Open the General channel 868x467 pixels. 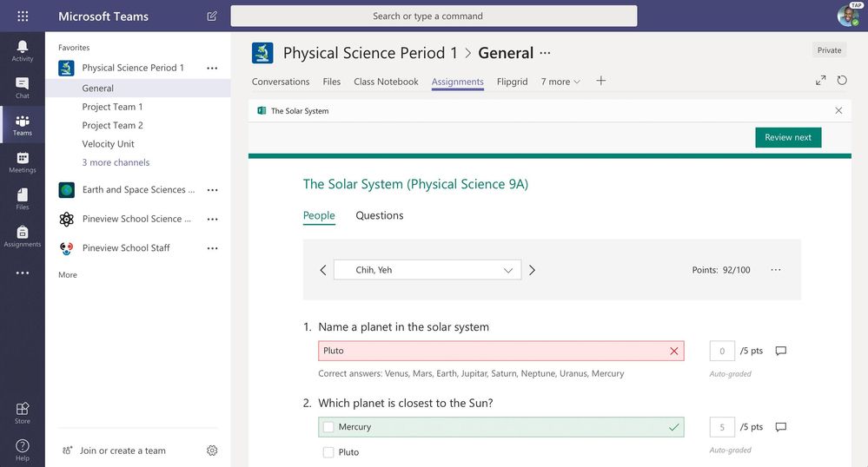click(x=138, y=88)
